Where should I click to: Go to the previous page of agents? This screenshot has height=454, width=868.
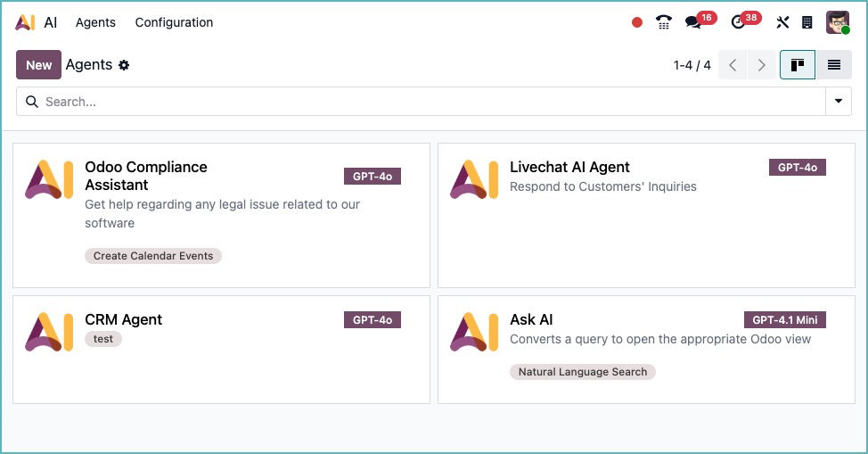732,65
